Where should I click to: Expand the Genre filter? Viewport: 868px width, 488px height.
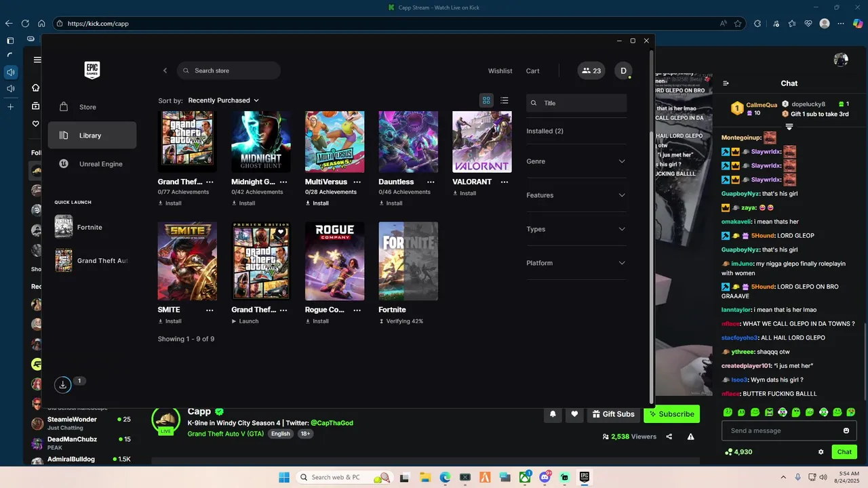(x=576, y=161)
